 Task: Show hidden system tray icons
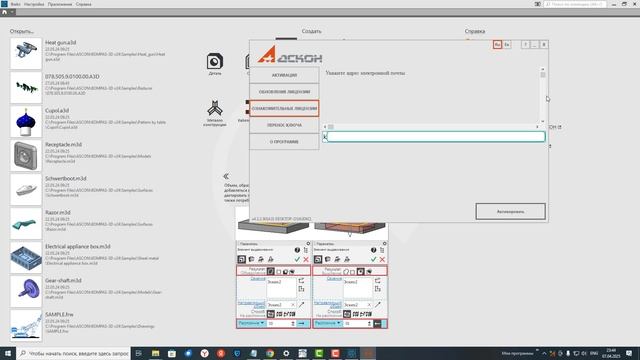pos(544,353)
